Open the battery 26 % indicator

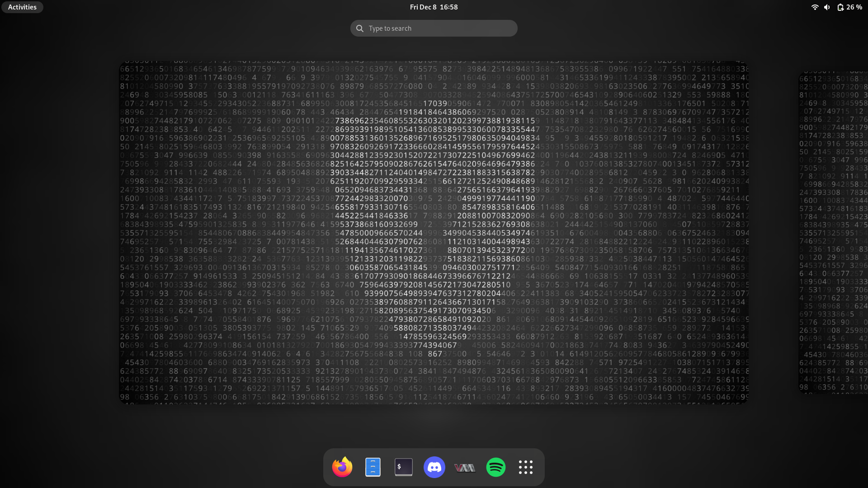[x=849, y=7]
